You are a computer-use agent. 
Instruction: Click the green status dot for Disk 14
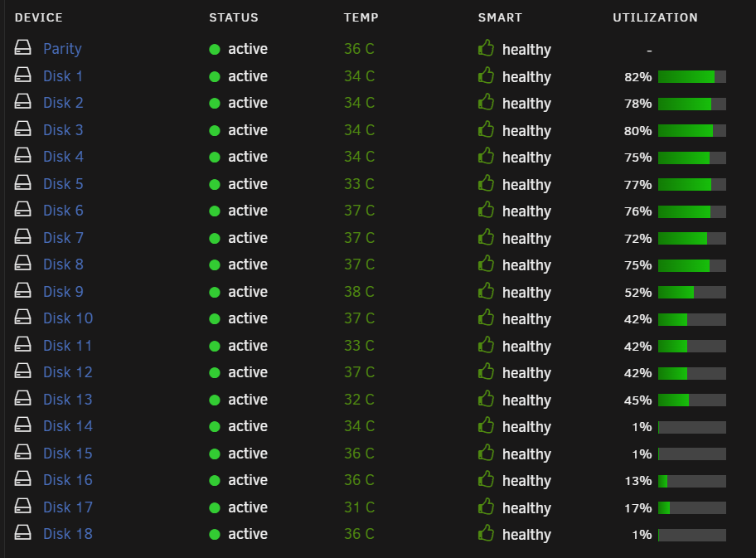[215, 427]
